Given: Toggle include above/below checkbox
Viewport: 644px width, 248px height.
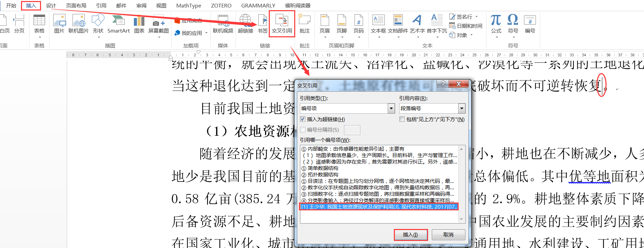Looking at the screenshot, I should (x=402, y=119).
